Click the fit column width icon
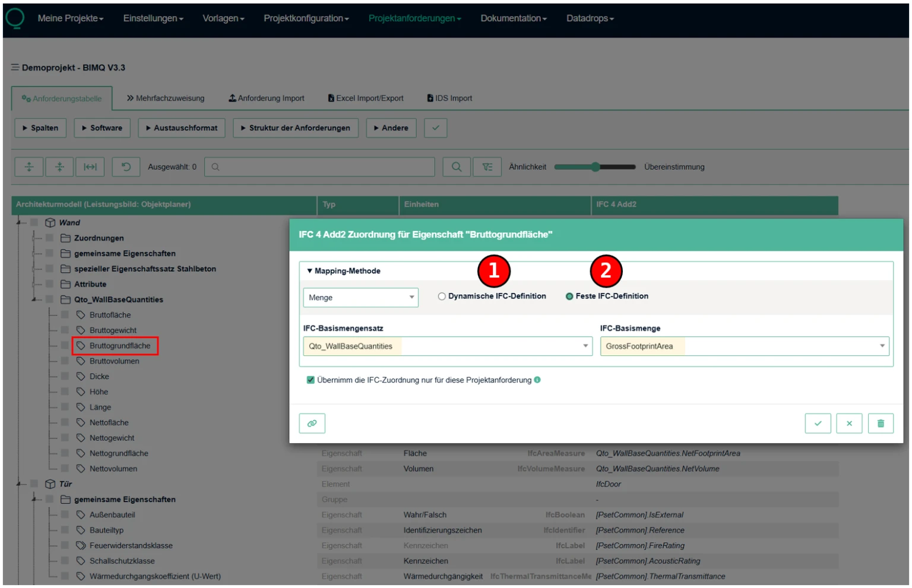Image resolution: width=912 pixels, height=588 pixels. 90,167
